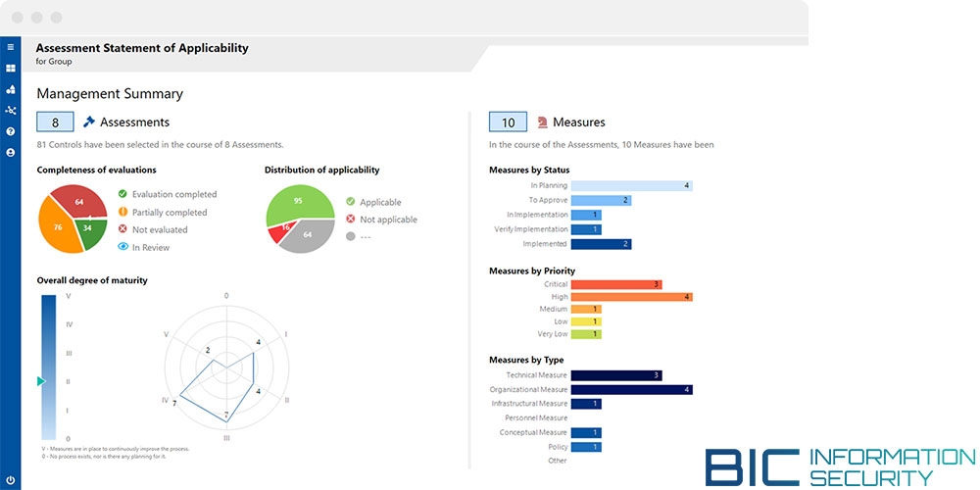The image size is (980, 490).
Task: Open the help question mark icon
Action: (10, 132)
